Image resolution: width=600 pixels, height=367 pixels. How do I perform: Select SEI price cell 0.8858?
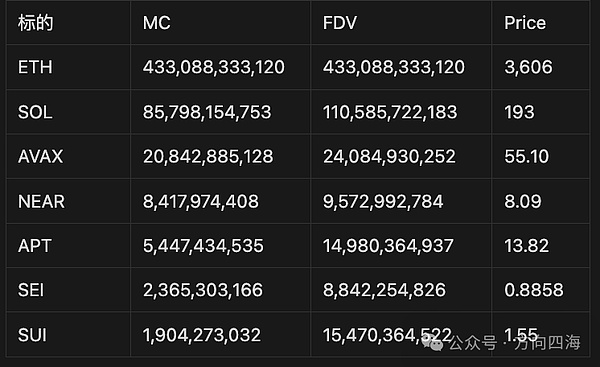click(x=534, y=290)
